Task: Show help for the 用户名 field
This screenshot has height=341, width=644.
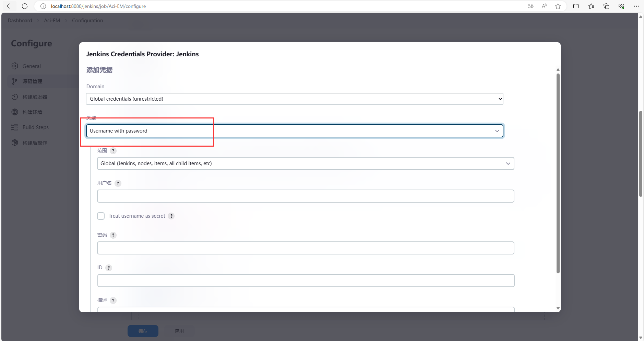Action: [x=118, y=183]
